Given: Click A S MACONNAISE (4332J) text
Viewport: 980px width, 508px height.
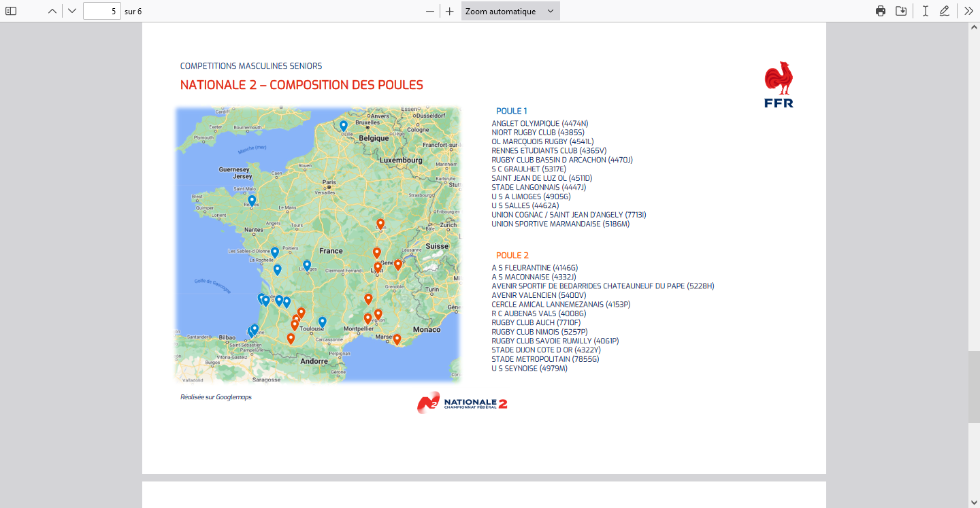Looking at the screenshot, I should pos(534,277).
